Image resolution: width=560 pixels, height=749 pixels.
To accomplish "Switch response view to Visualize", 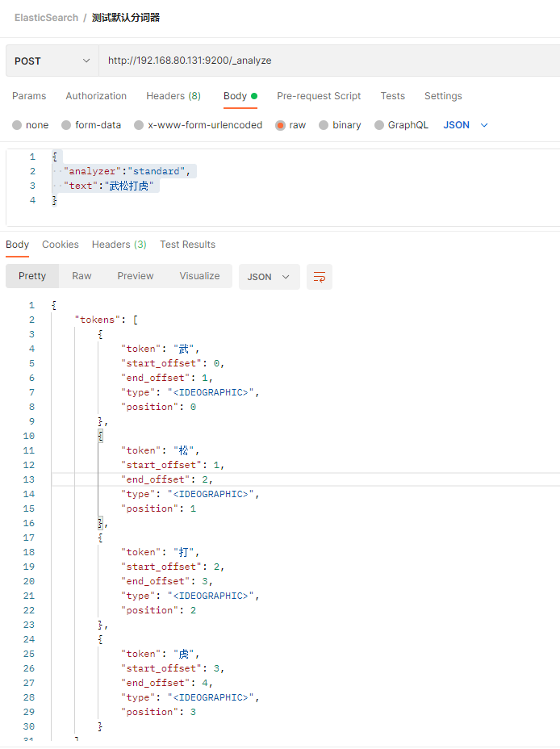I will point(199,276).
